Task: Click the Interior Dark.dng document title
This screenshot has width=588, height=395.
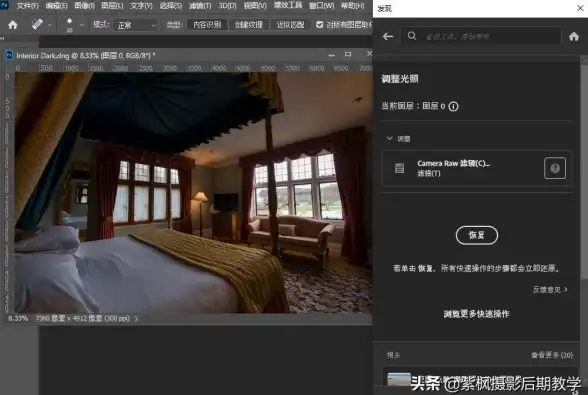Action: point(86,56)
